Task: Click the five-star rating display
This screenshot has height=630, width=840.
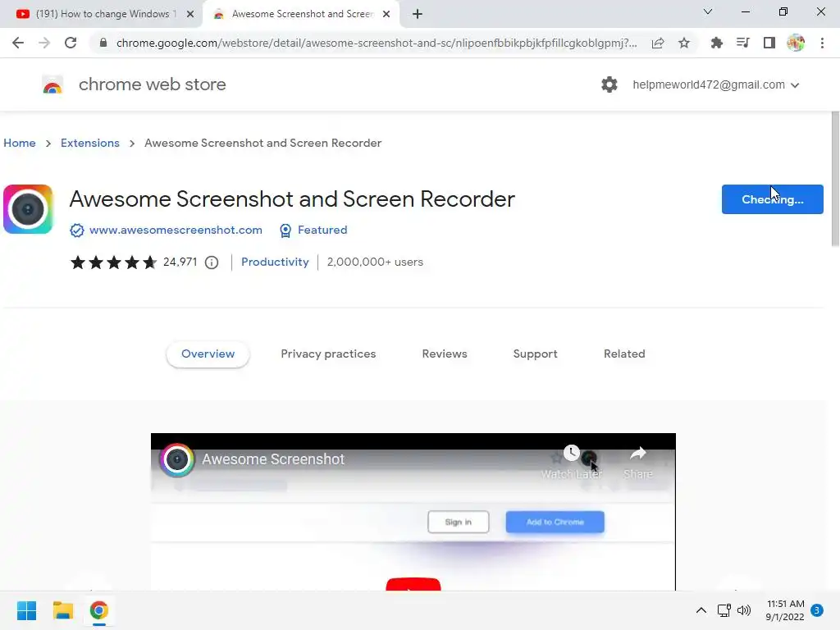Action: pos(113,262)
